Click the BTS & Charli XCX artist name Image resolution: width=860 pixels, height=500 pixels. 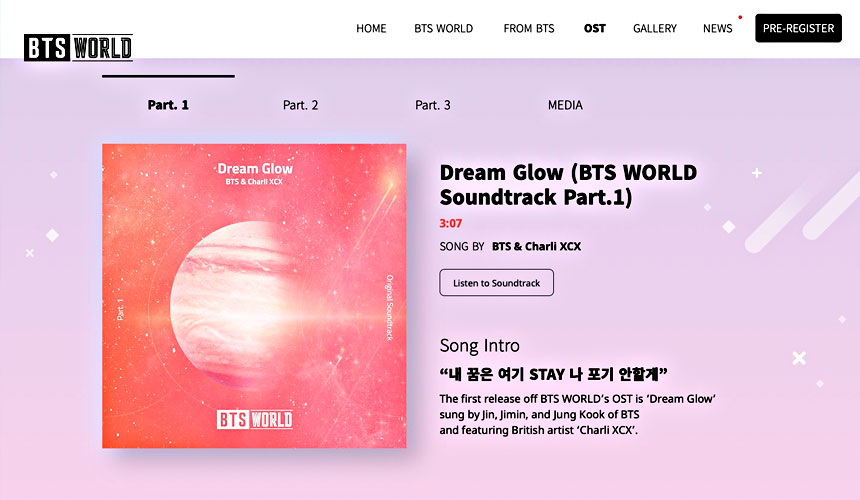click(536, 246)
